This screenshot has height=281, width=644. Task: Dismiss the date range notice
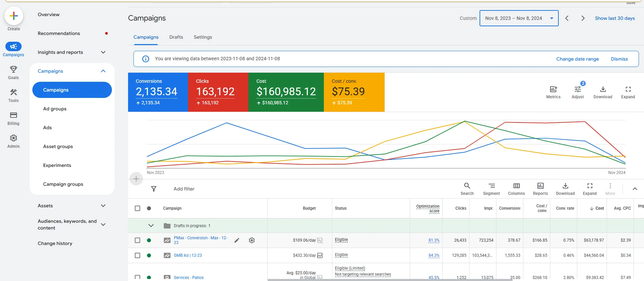tap(619, 59)
